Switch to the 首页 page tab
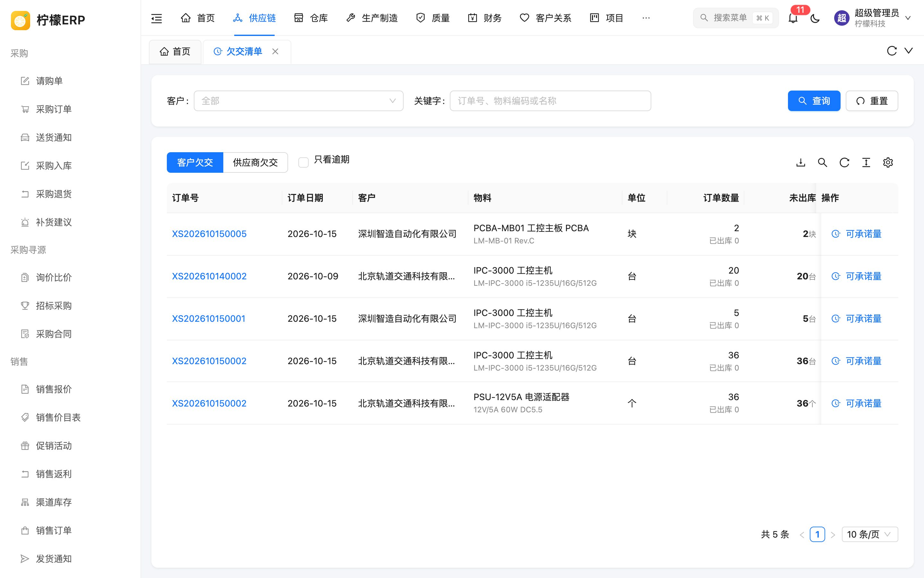 [175, 52]
